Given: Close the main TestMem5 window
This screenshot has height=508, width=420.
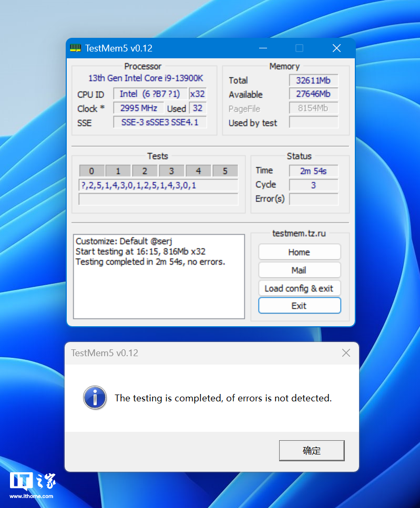Looking at the screenshot, I should pos(336,48).
